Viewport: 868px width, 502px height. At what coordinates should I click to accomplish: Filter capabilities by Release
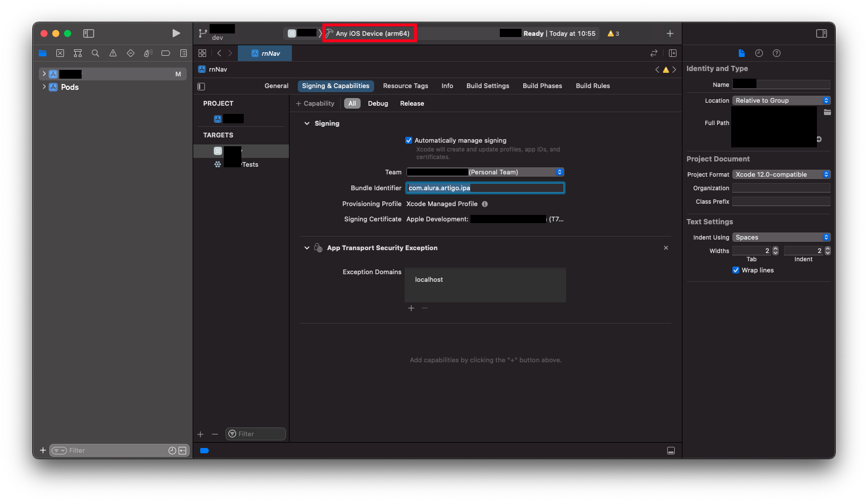[412, 103]
